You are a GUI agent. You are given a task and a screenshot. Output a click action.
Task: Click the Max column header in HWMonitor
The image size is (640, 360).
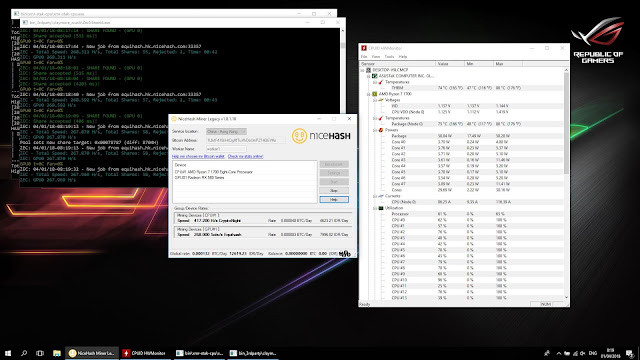tap(508, 64)
